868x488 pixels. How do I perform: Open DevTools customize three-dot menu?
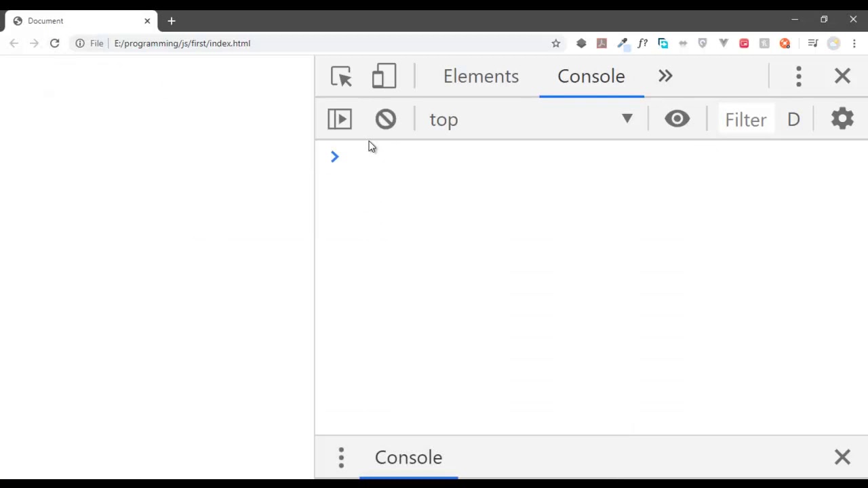pyautogui.click(x=799, y=76)
